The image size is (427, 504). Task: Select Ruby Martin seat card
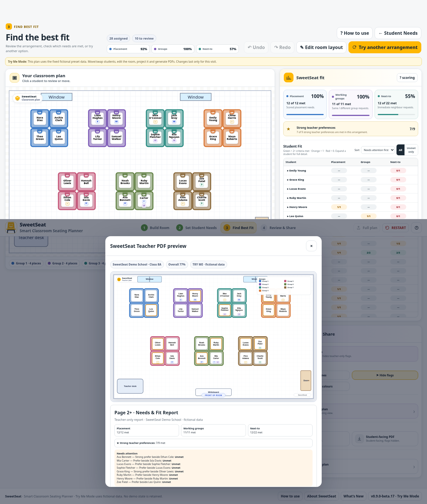(144, 182)
